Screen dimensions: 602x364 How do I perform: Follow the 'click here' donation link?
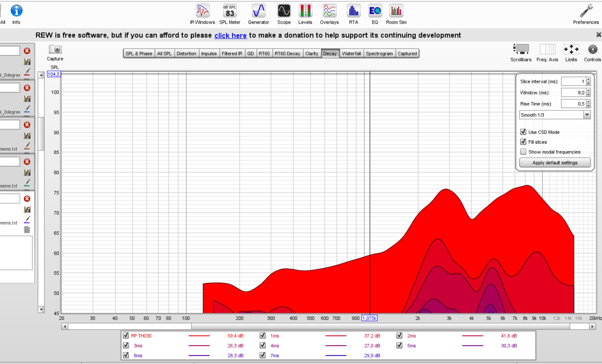(x=230, y=36)
